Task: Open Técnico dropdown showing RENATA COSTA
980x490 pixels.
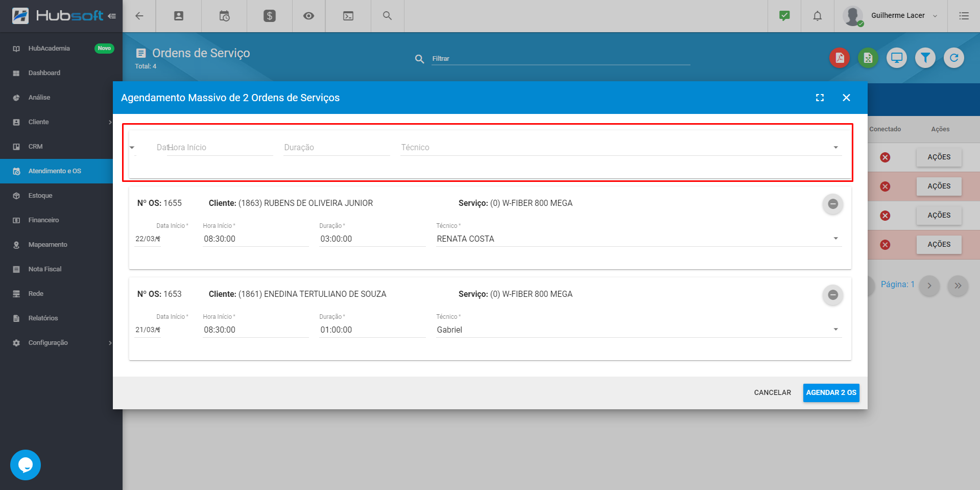Action: [x=638, y=239]
